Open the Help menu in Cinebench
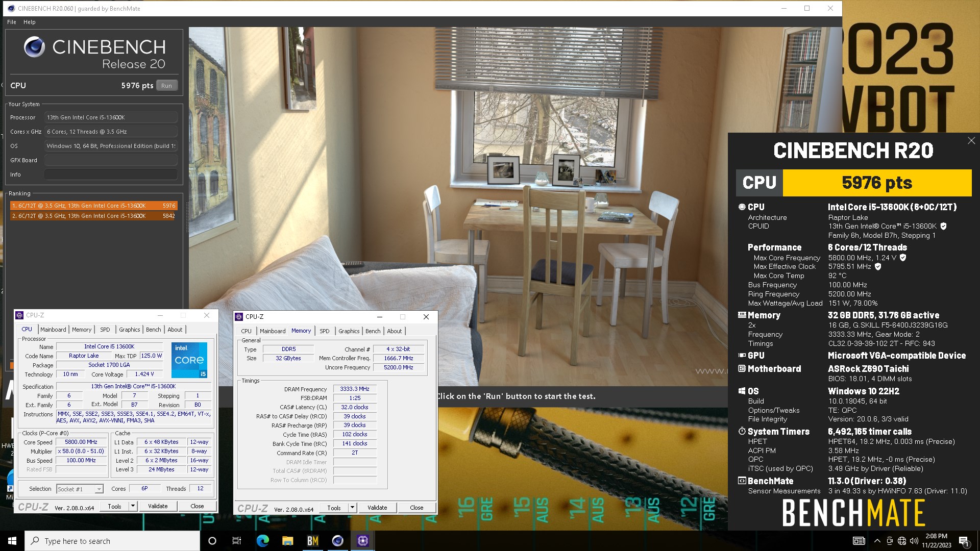980x551 pixels. click(x=30, y=22)
